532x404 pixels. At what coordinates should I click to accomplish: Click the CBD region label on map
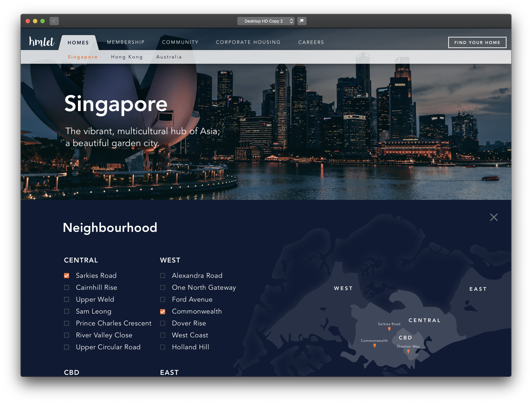(x=405, y=337)
